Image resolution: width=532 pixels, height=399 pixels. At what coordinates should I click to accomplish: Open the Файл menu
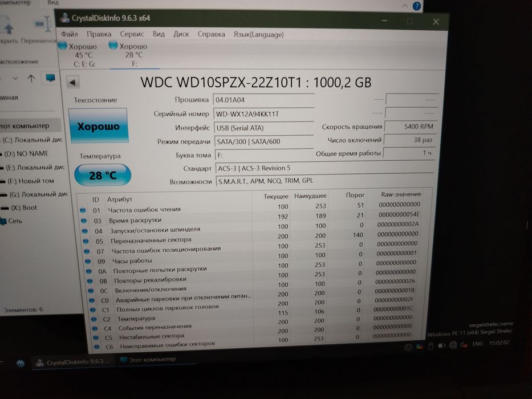[70, 34]
